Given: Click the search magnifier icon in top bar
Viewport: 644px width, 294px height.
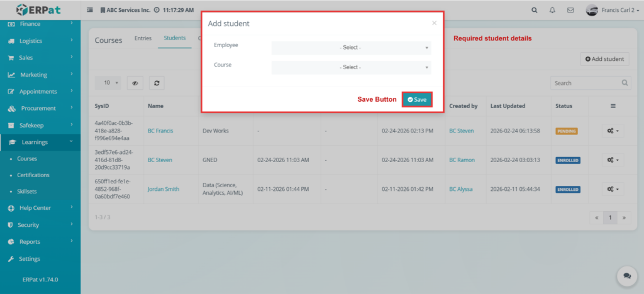Looking at the screenshot, I should pos(535,10).
